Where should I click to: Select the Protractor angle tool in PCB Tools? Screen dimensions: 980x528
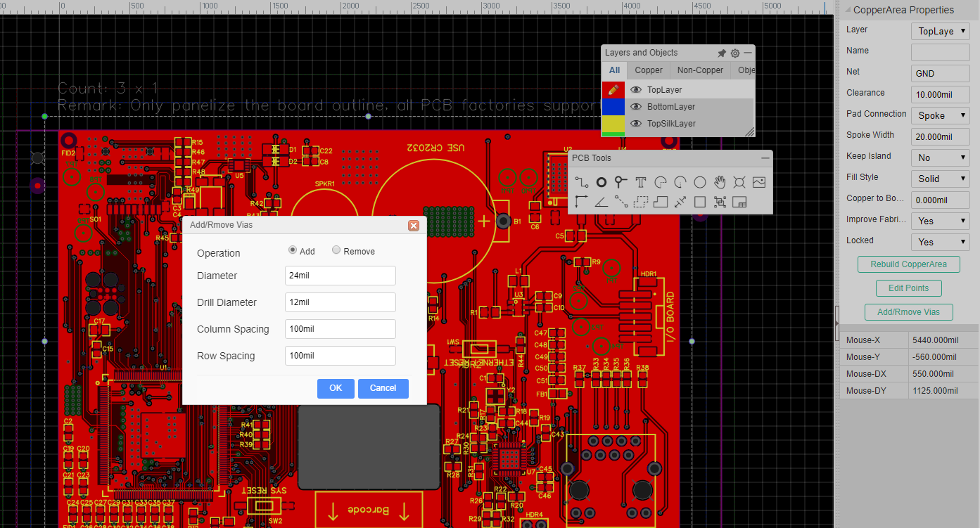coord(602,202)
